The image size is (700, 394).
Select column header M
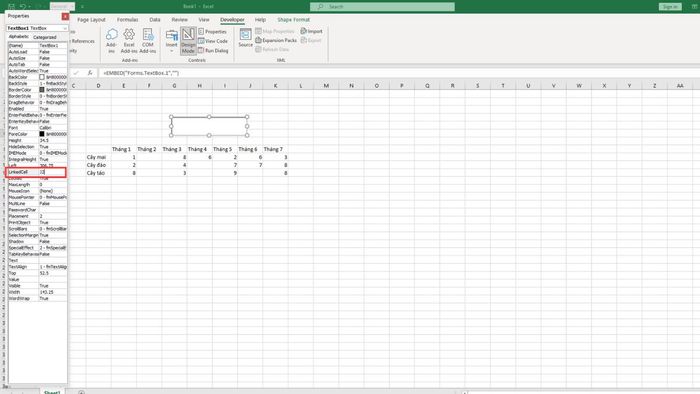click(326, 86)
